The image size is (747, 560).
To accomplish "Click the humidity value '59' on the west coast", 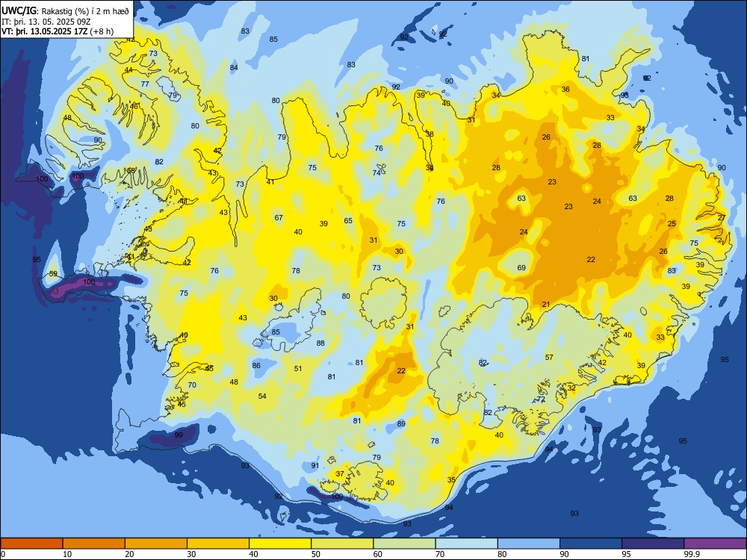I will tap(53, 274).
